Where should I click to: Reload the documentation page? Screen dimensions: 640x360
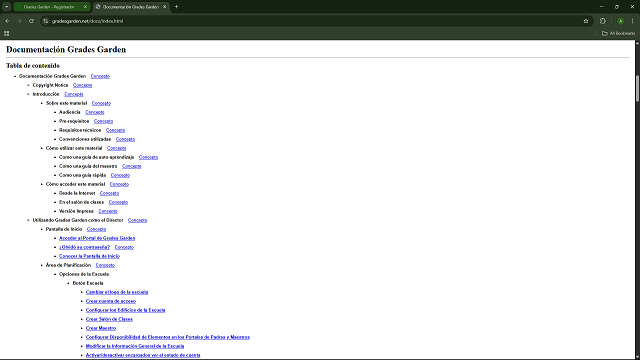point(31,21)
